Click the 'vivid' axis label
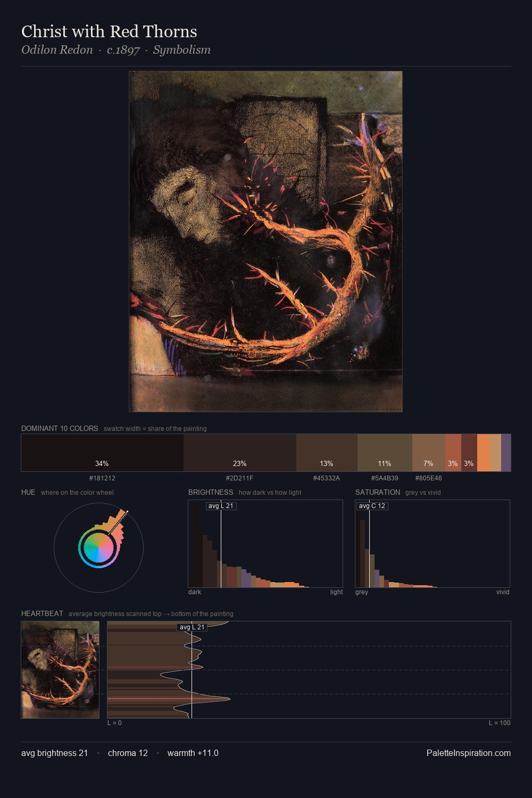 tap(503, 592)
